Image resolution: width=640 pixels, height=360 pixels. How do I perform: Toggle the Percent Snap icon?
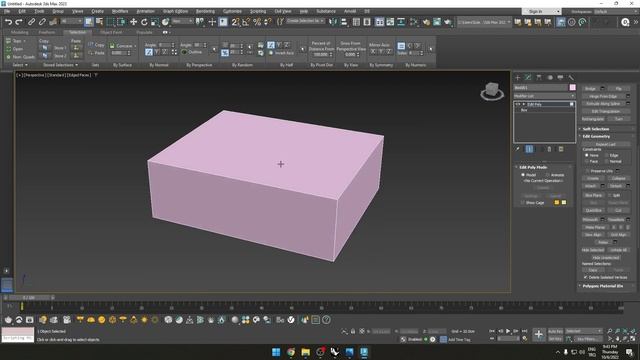[257, 22]
